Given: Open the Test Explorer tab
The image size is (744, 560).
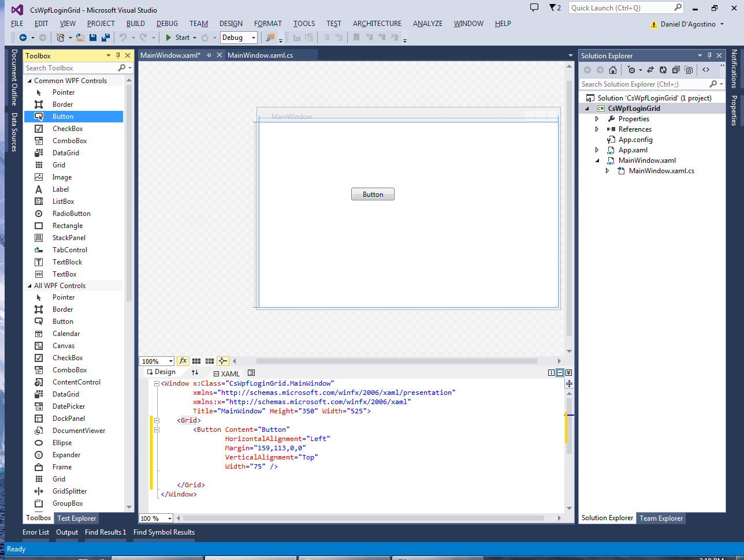Looking at the screenshot, I should pyautogui.click(x=77, y=518).
